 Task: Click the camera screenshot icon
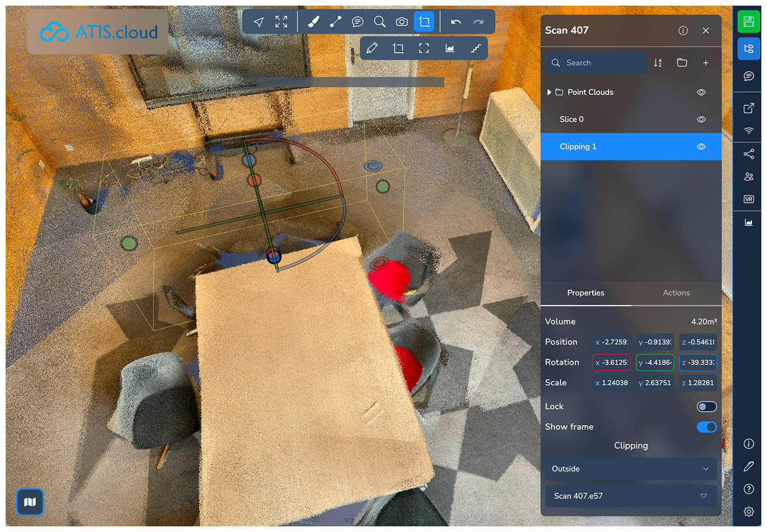[x=402, y=22]
